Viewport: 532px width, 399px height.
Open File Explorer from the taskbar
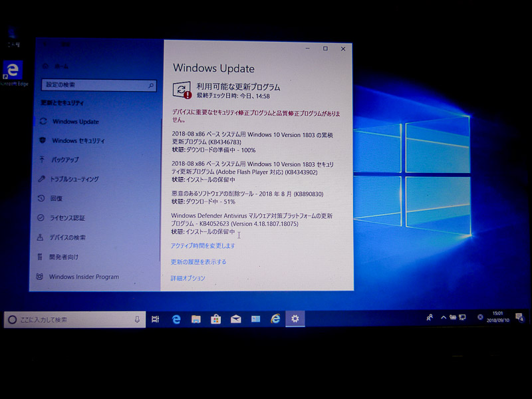point(196,319)
